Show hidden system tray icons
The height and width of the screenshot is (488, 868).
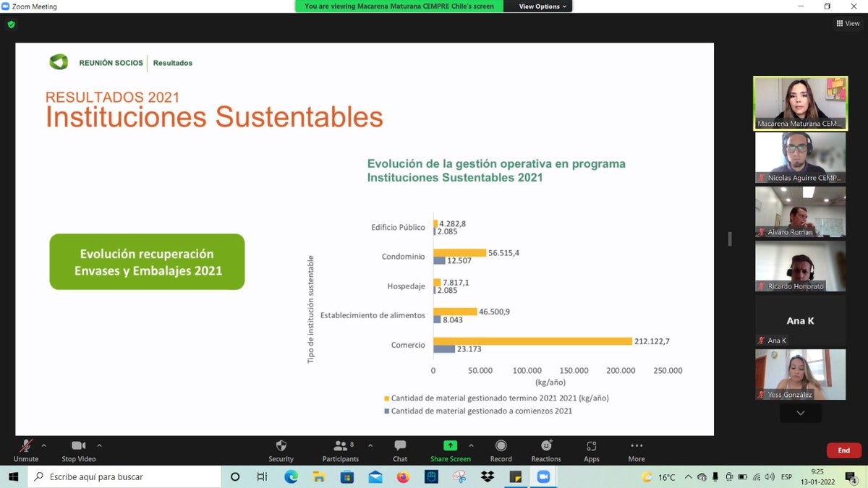tap(688, 477)
